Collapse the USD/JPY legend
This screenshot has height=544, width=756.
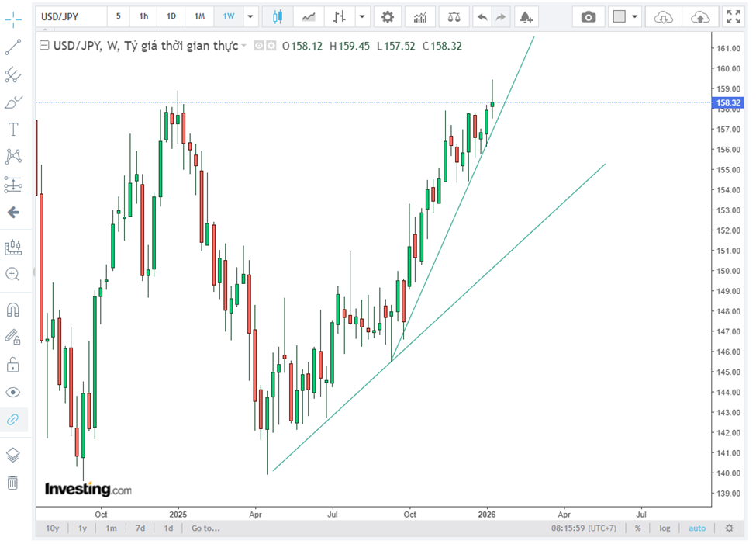(44, 46)
